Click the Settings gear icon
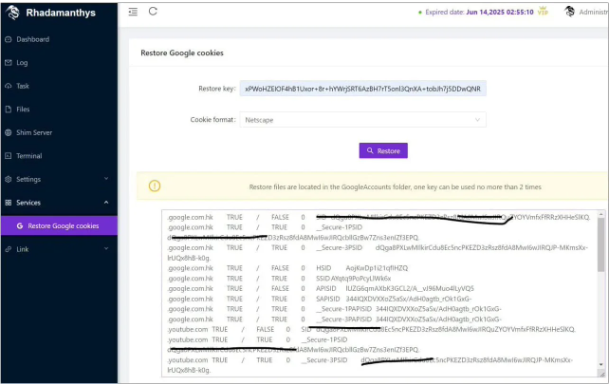 coord(8,180)
